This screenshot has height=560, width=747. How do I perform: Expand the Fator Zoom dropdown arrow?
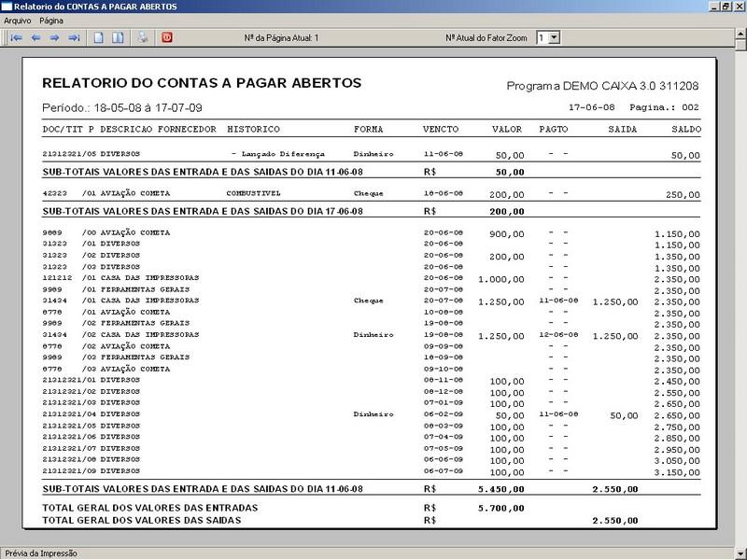[x=554, y=38]
